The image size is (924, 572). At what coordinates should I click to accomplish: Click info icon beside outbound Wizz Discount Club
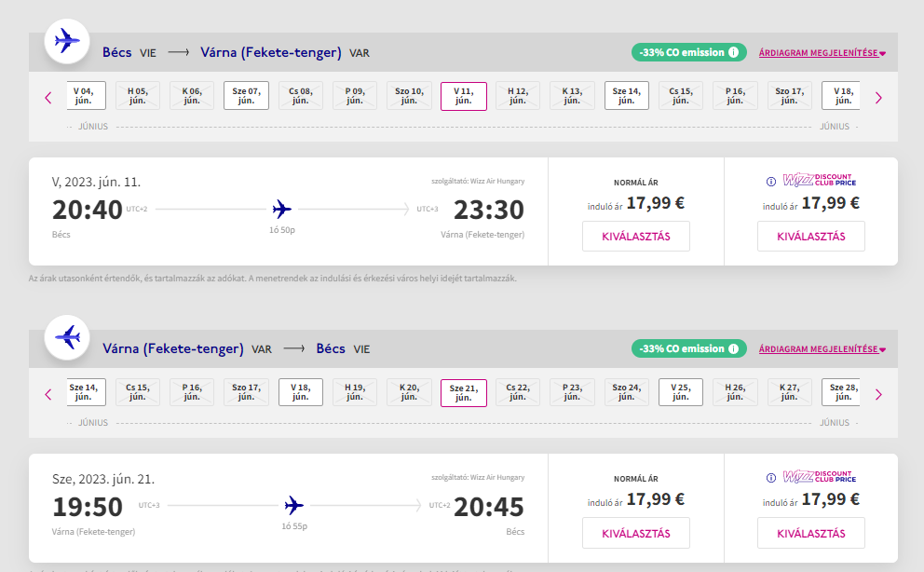click(770, 182)
